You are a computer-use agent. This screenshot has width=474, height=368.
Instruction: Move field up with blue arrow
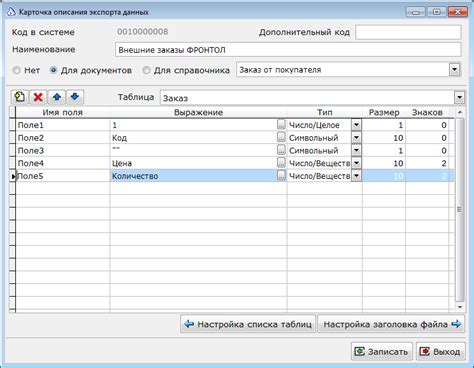(x=57, y=97)
